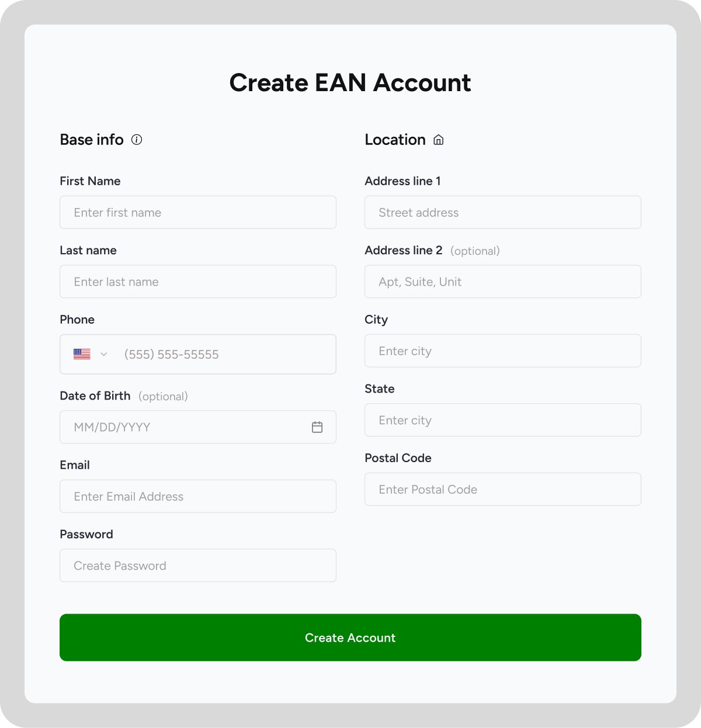Click the home icon next to Location

(x=439, y=140)
